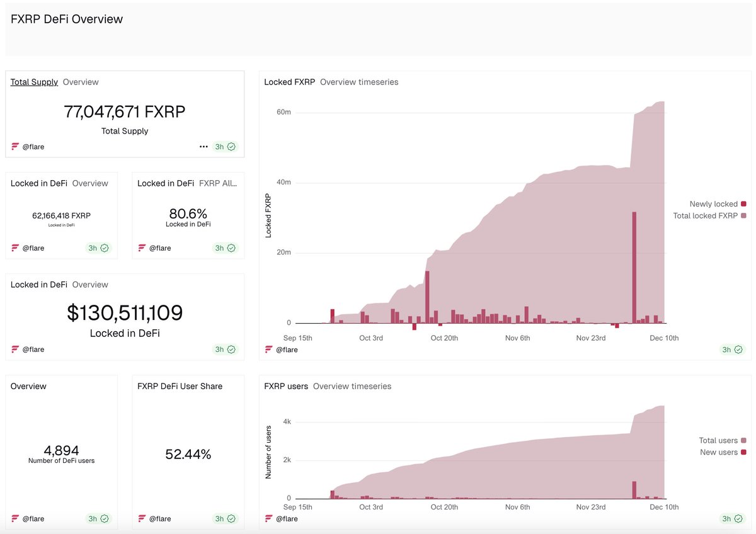Click the Flare logo under $130,511,109

point(15,349)
